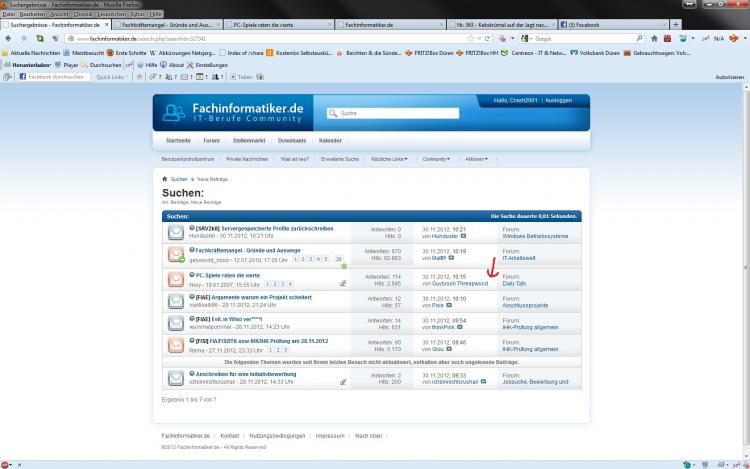The image size is (750, 469).
Task: Go to last post by Hunduster arrow icon
Action: click(463, 236)
